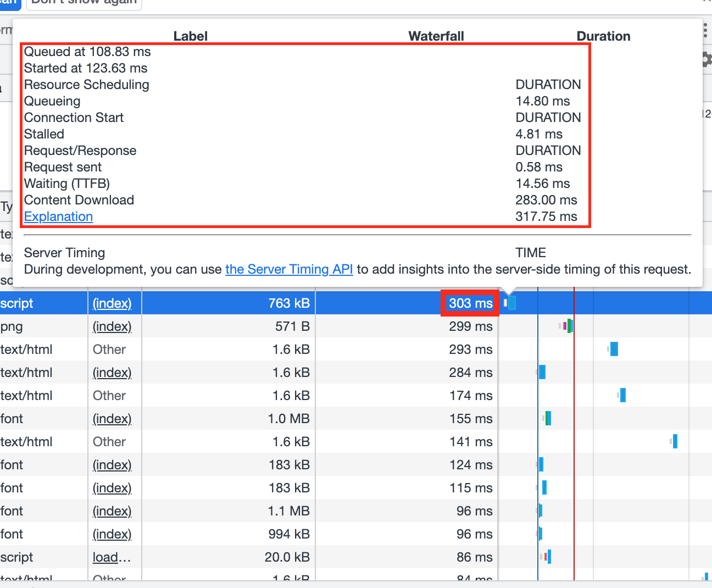Open the Server Timing API link

point(289,269)
